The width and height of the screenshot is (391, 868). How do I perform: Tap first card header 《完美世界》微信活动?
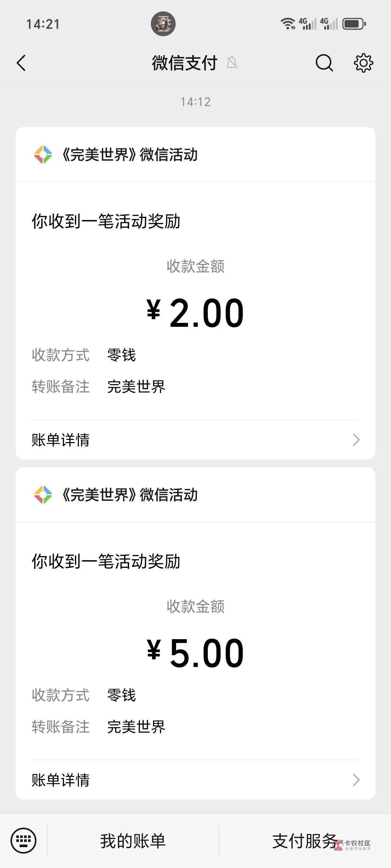point(130,155)
